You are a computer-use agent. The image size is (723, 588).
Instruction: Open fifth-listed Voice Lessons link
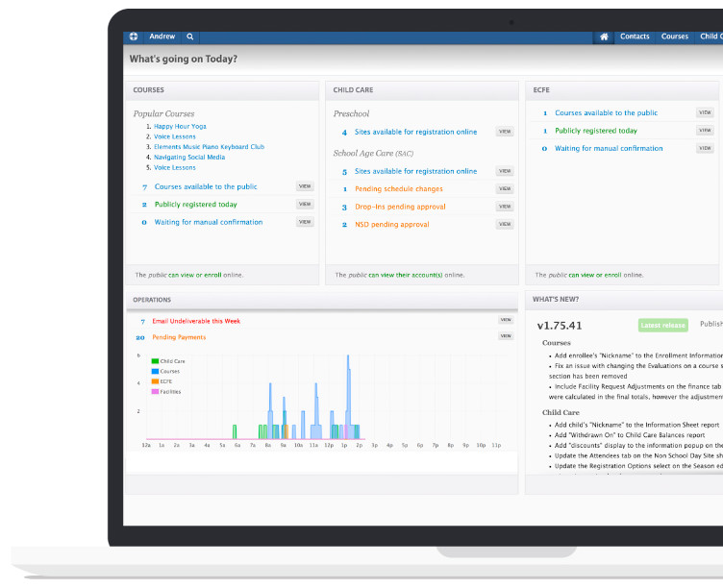[174, 168]
